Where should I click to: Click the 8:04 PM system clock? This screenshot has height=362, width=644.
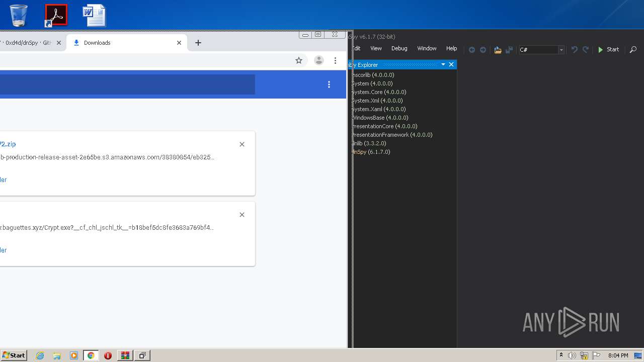[x=618, y=355]
